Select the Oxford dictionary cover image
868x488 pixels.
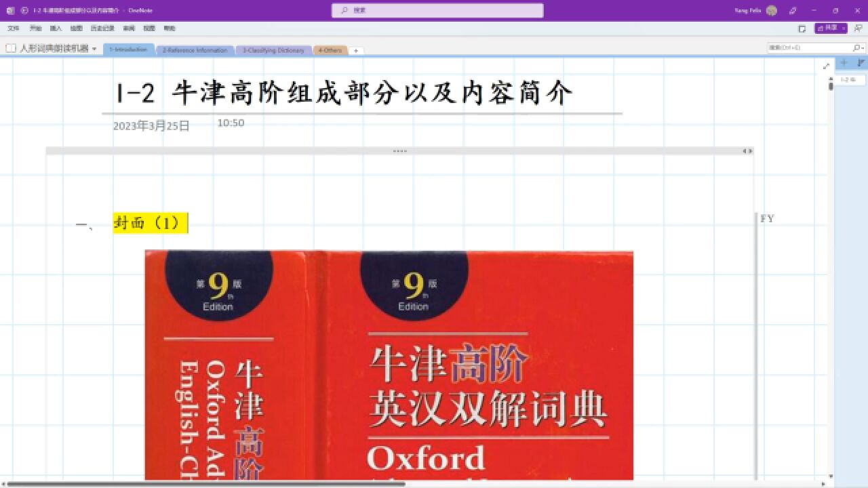click(389, 365)
